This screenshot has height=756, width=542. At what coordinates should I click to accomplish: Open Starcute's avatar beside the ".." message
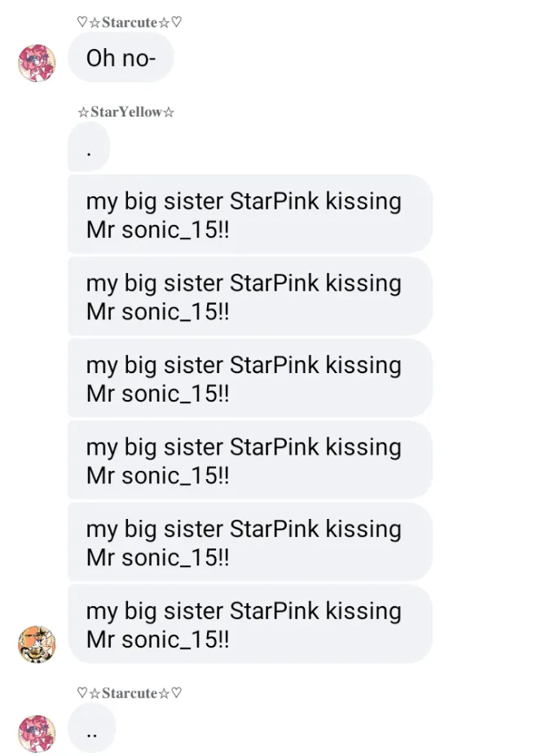[37, 733]
